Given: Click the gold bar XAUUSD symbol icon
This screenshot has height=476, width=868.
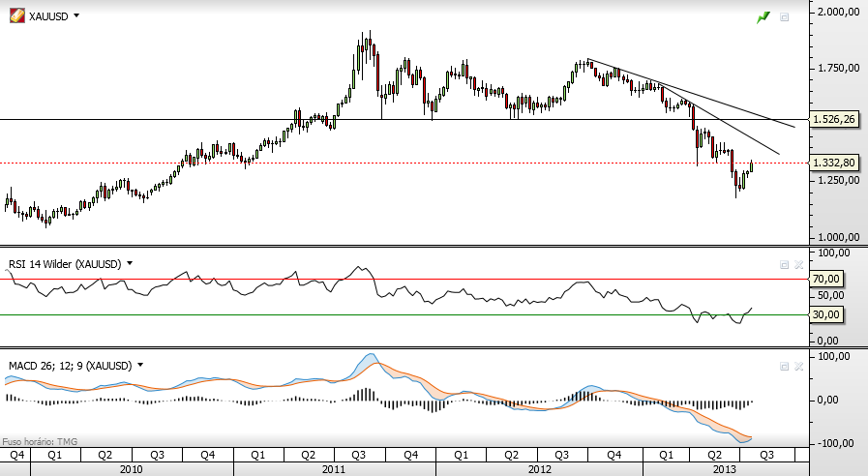Looking at the screenshot, I should click(x=17, y=16).
